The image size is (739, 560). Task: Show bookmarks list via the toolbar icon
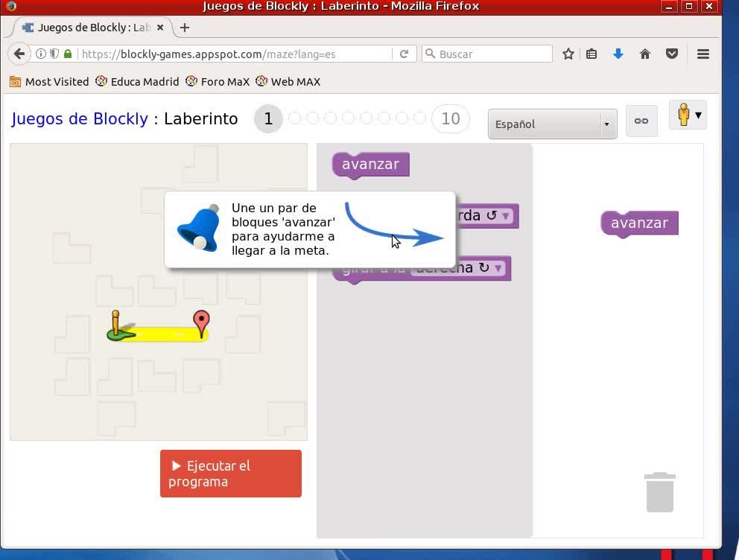[x=591, y=54]
